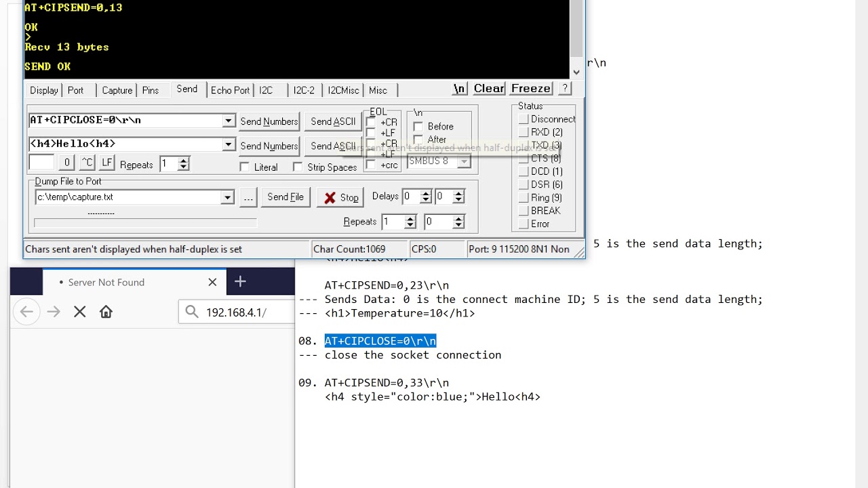The height and width of the screenshot is (488, 868).
Task: Open help with the ? button
Action: (565, 89)
